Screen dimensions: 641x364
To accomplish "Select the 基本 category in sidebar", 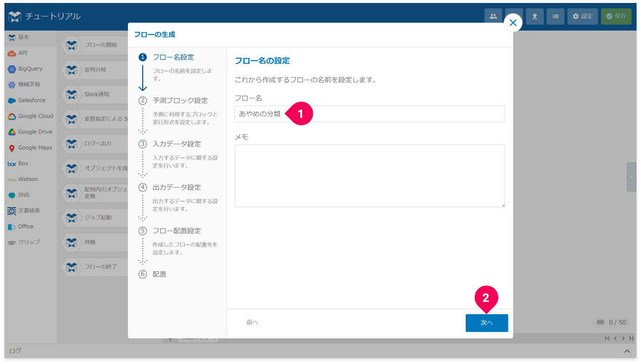I will tap(31, 37).
